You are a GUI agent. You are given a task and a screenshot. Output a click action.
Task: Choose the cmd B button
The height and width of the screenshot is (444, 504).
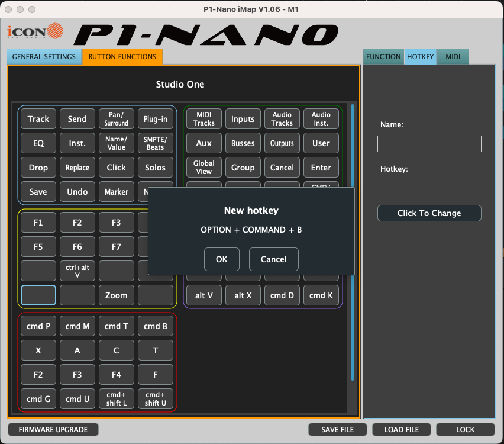click(155, 326)
